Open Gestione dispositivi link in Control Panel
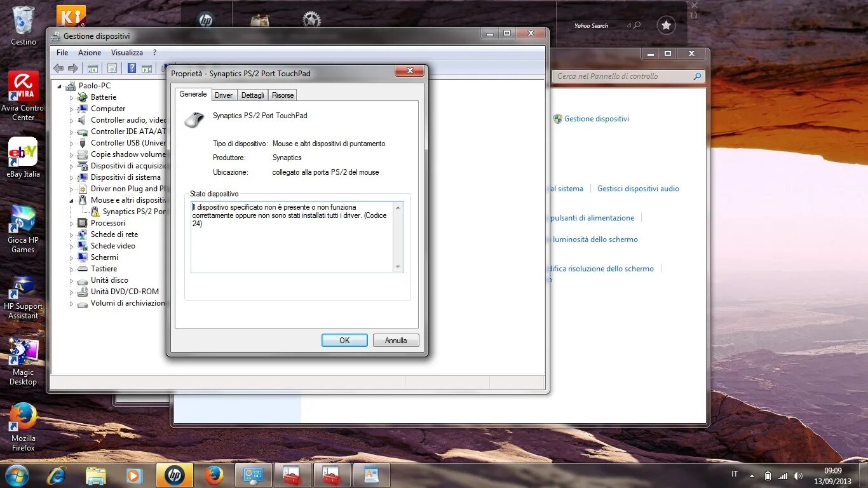The width and height of the screenshot is (868, 488). 597,119
